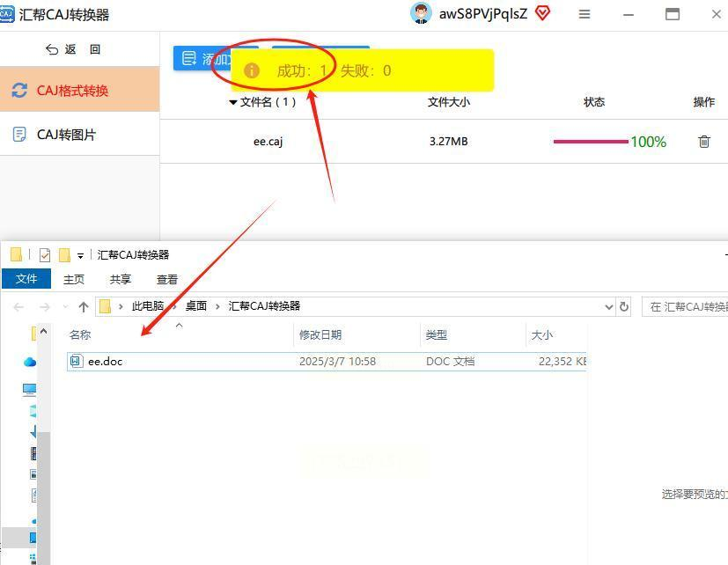This screenshot has height=565, width=728.
Task: Click the folder icon in Explorer title bar
Action: [x=16, y=254]
